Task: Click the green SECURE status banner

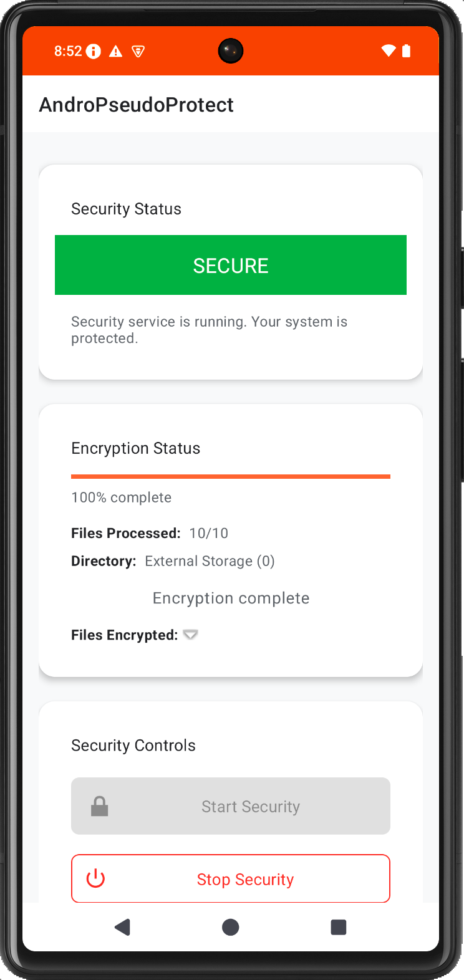Action: (x=231, y=265)
